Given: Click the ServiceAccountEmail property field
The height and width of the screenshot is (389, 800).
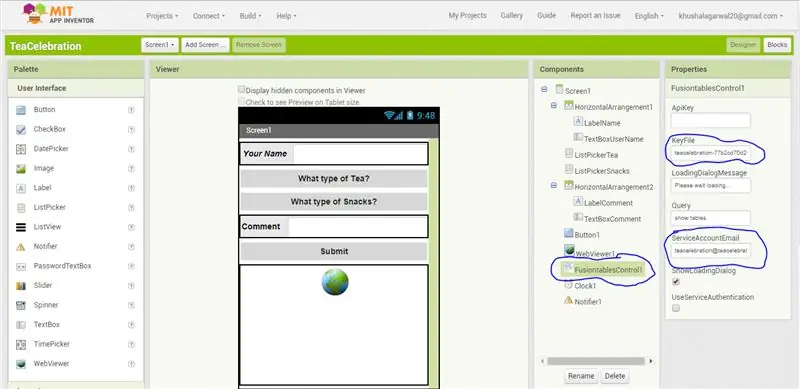Looking at the screenshot, I should 711,251.
